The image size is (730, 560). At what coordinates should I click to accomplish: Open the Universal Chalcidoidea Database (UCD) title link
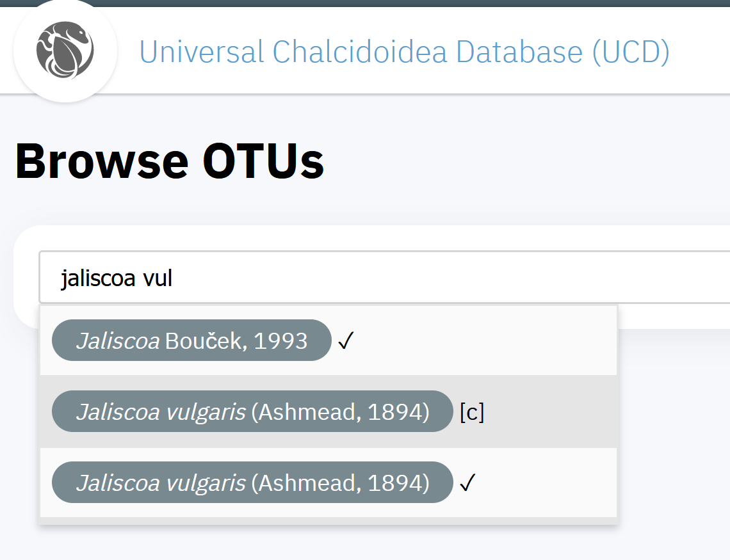pos(404,51)
